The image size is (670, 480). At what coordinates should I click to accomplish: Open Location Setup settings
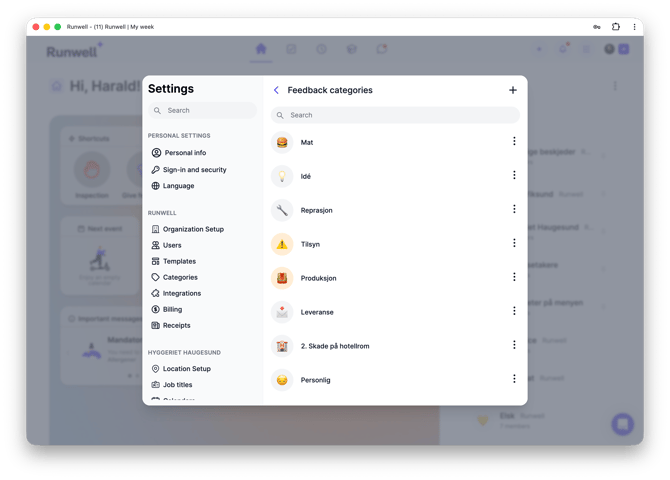(182, 368)
